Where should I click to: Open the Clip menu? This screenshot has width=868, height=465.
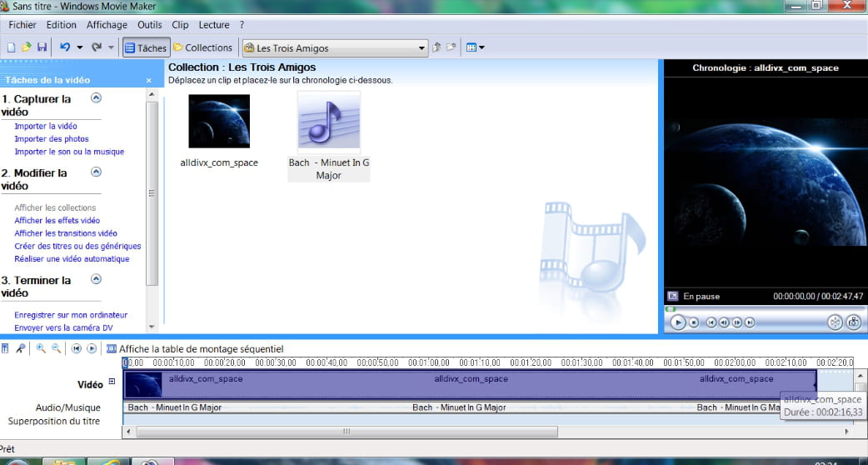point(180,25)
